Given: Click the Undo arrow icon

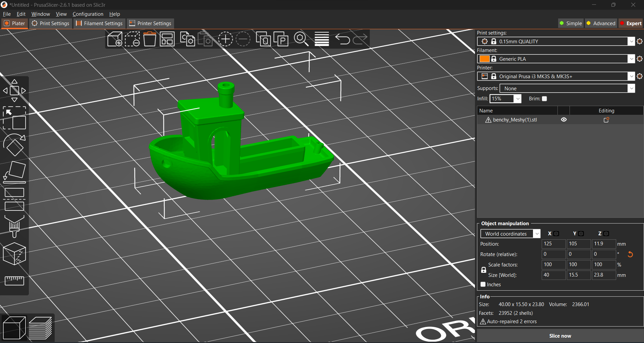Looking at the screenshot, I should click(342, 39).
